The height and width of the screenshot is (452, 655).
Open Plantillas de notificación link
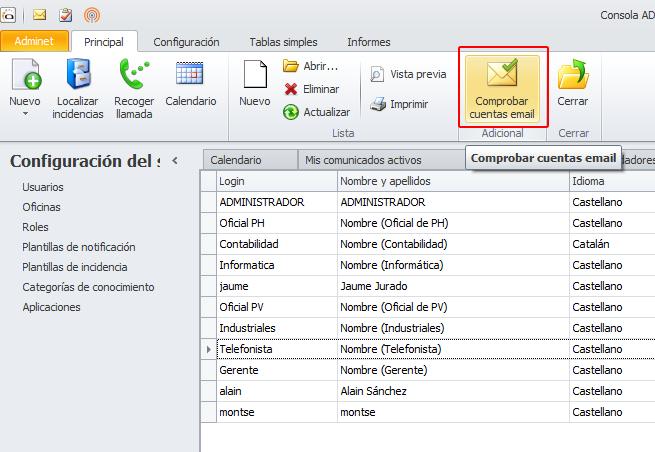click(79, 247)
